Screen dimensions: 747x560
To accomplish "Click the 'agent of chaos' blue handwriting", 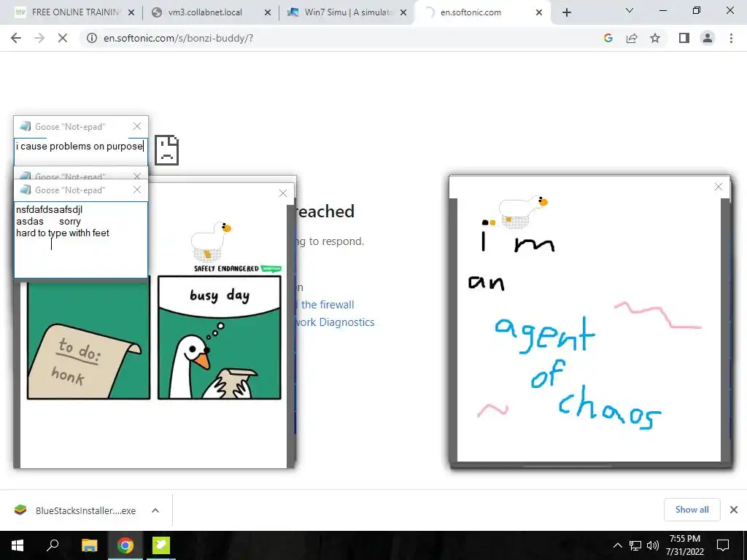I will tap(578, 373).
